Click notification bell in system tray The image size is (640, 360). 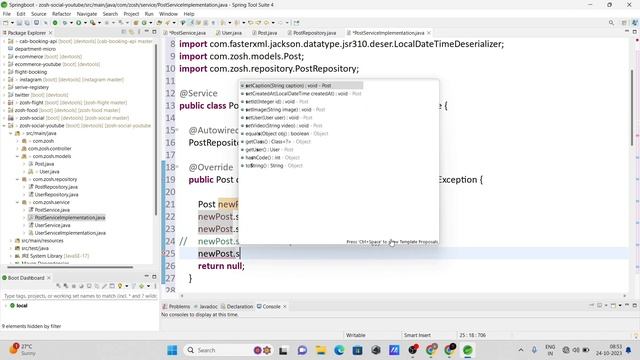pos(628,350)
